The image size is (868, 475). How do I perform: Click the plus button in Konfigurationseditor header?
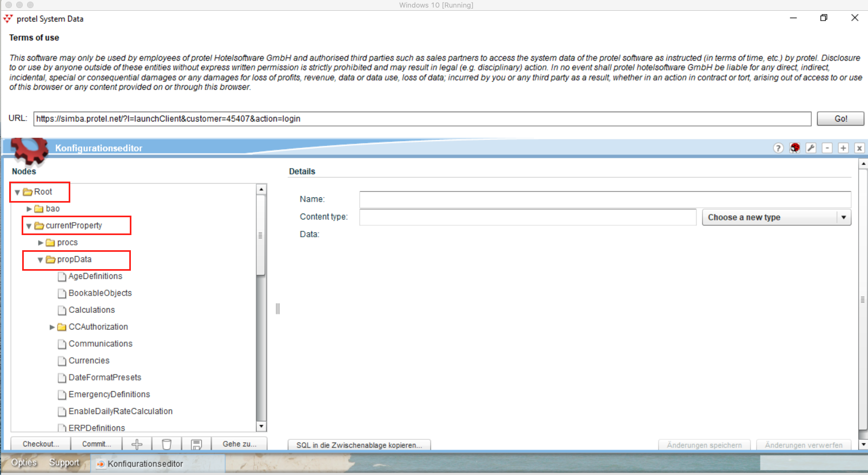coord(843,148)
